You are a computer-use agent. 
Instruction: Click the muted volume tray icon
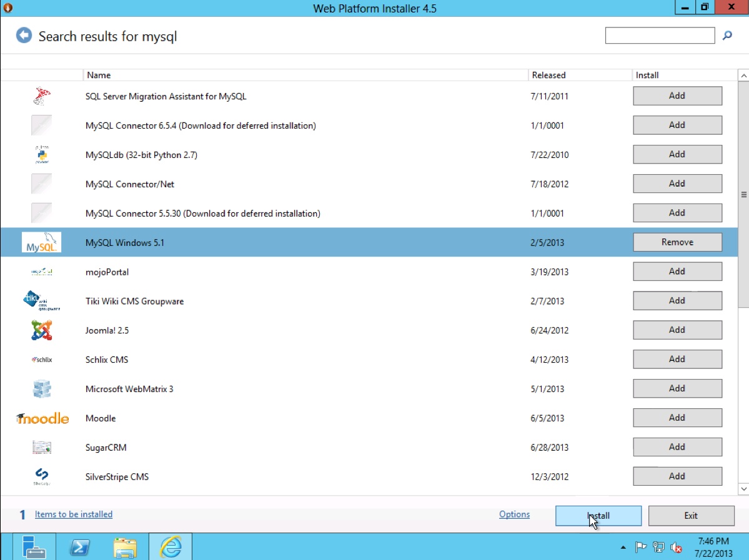[677, 547]
